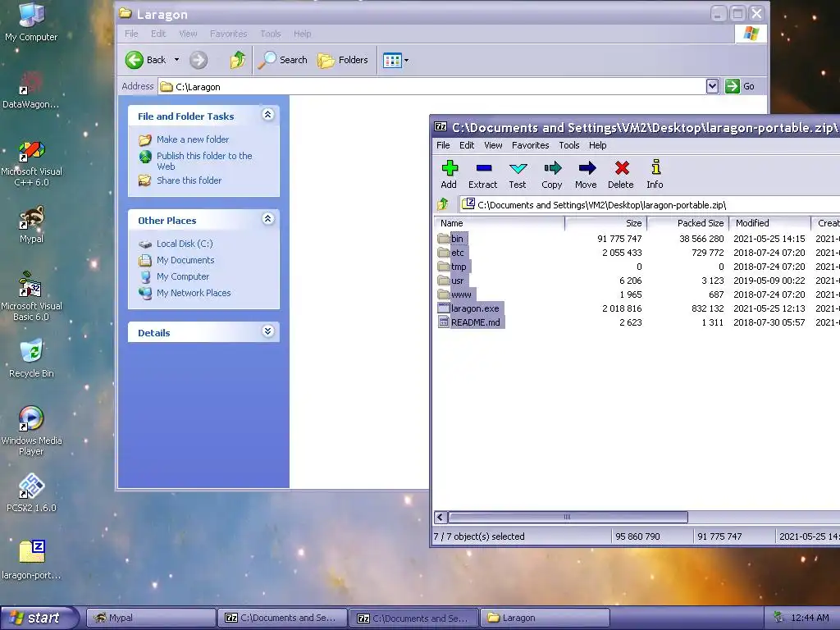
Task: Select the DataWagon desktop shortcut
Action: pos(31,90)
